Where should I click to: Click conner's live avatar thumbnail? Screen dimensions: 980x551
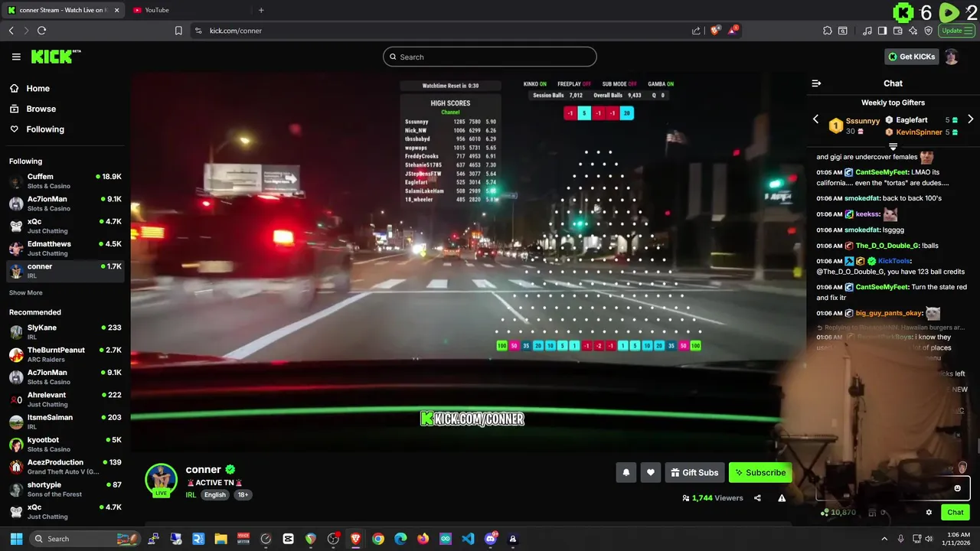click(162, 481)
